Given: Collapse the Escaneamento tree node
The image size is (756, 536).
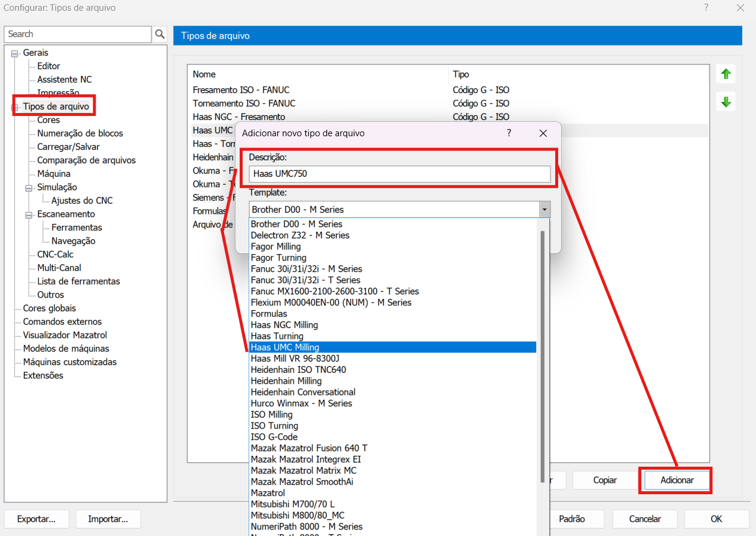Looking at the screenshot, I should click(x=29, y=215).
